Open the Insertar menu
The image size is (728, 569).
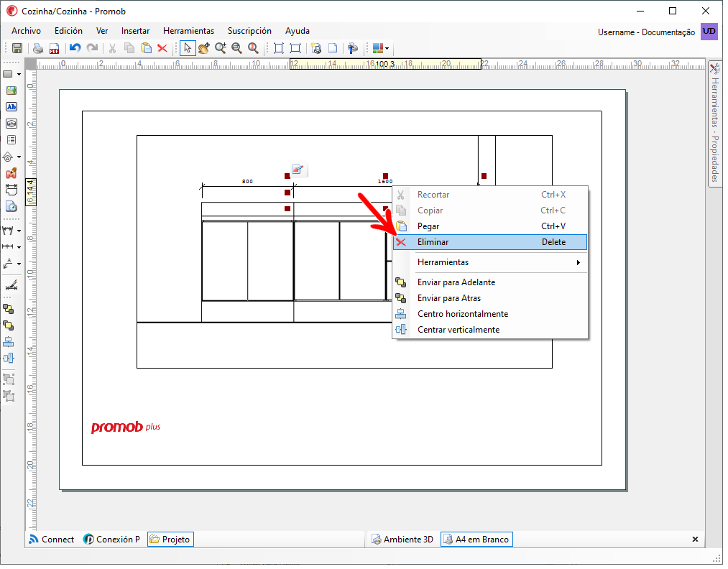coord(136,31)
